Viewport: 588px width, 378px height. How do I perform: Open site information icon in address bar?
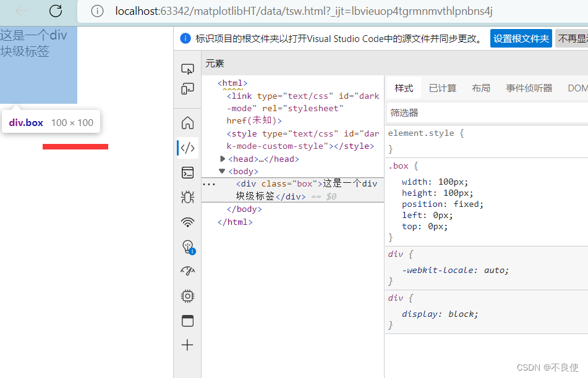click(97, 11)
